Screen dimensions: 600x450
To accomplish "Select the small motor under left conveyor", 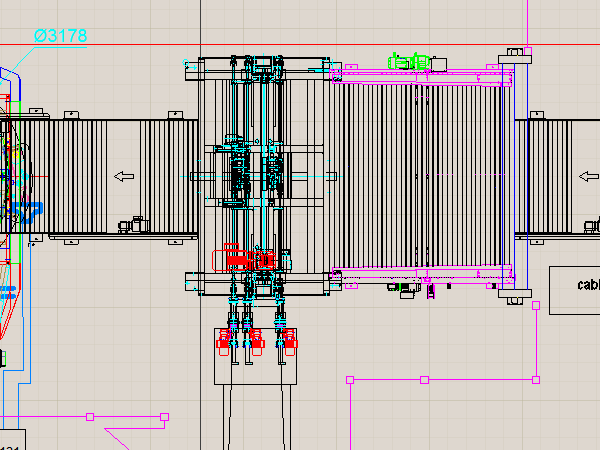I will pos(131,226).
